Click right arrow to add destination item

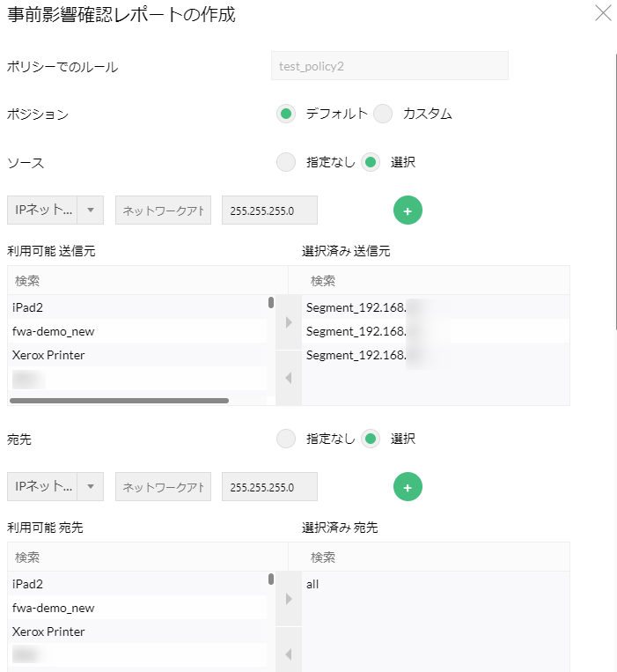pyautogui.click(x=289, y=599)
